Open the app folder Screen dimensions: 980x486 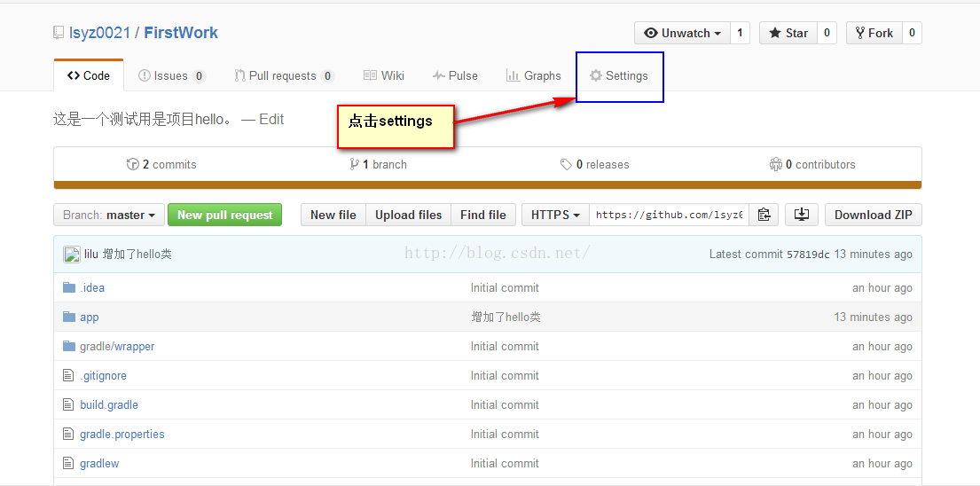click(x=90, y=317)
